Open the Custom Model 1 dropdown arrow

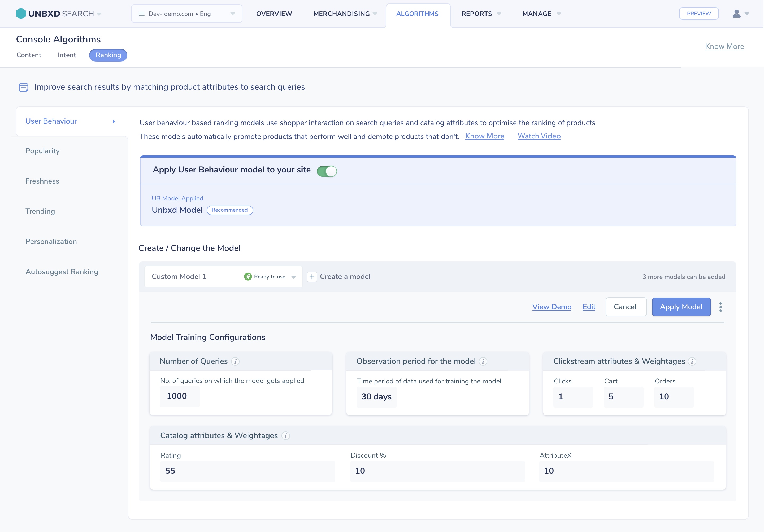coord(293,277)
